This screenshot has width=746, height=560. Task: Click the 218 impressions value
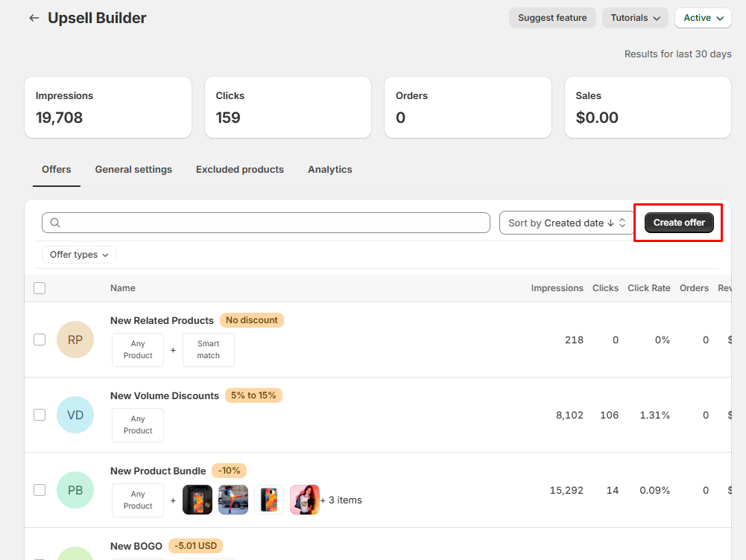click(575, 340)
